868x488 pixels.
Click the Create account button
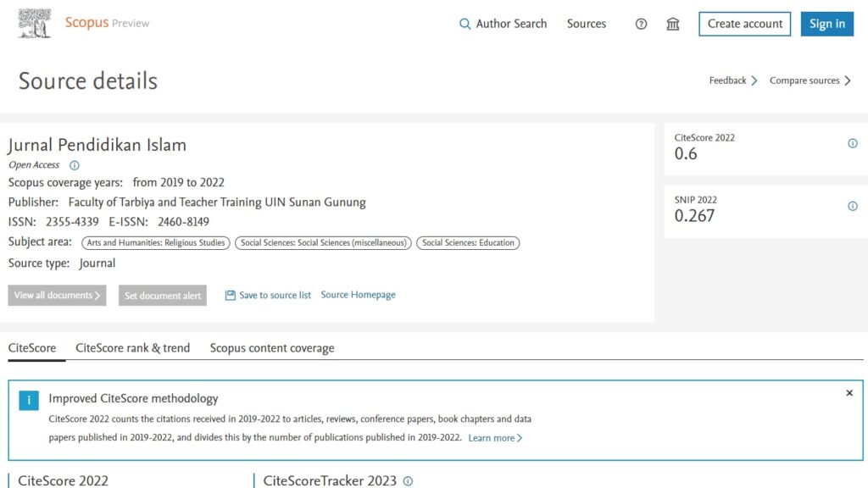coord(744,24)
